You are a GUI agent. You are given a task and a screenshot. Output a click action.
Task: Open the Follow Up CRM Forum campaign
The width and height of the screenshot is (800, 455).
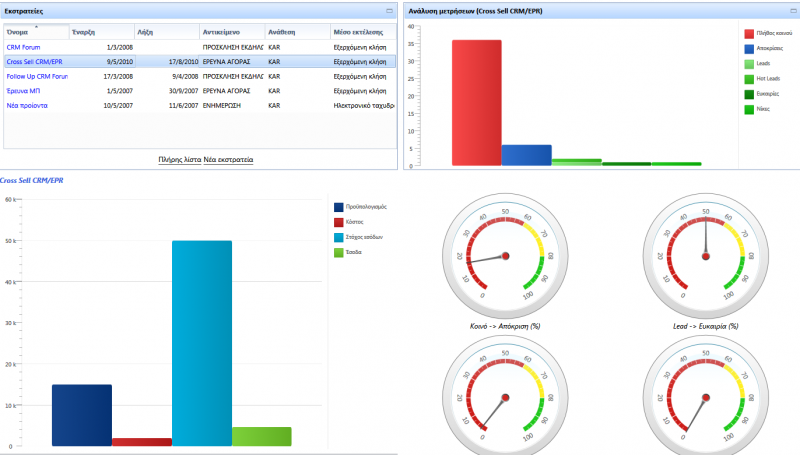pyautogui.click(x=37, y=77)
